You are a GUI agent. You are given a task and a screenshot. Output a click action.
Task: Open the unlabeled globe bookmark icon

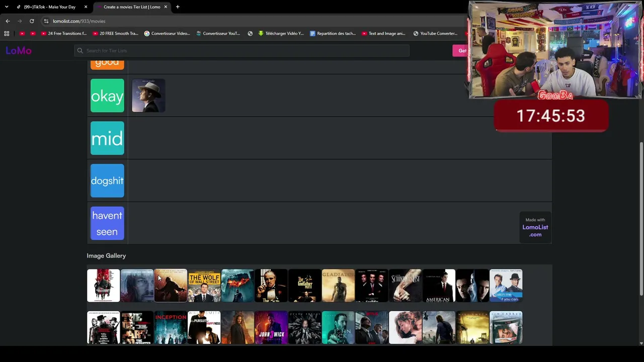250,34
